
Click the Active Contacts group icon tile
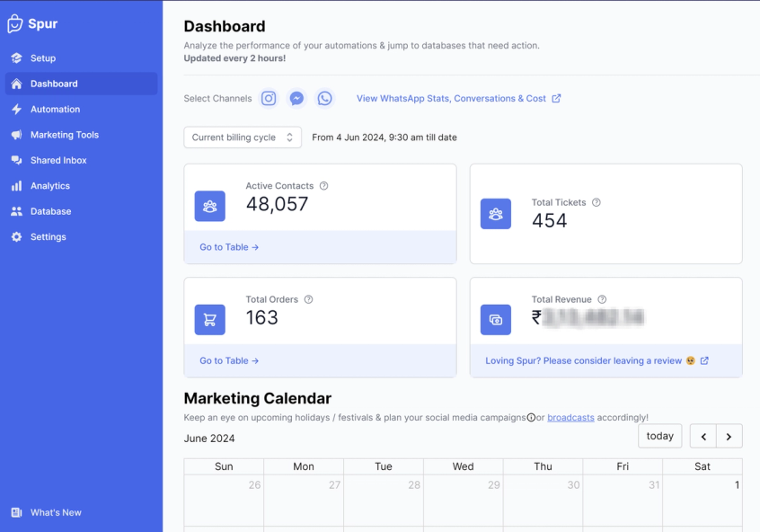(x=210, y=206)
